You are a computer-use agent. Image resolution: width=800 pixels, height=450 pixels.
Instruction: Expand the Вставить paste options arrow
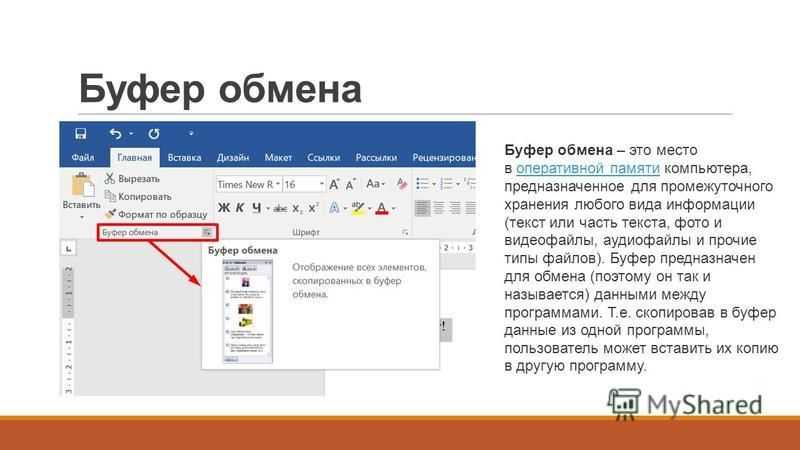(82, 217)
